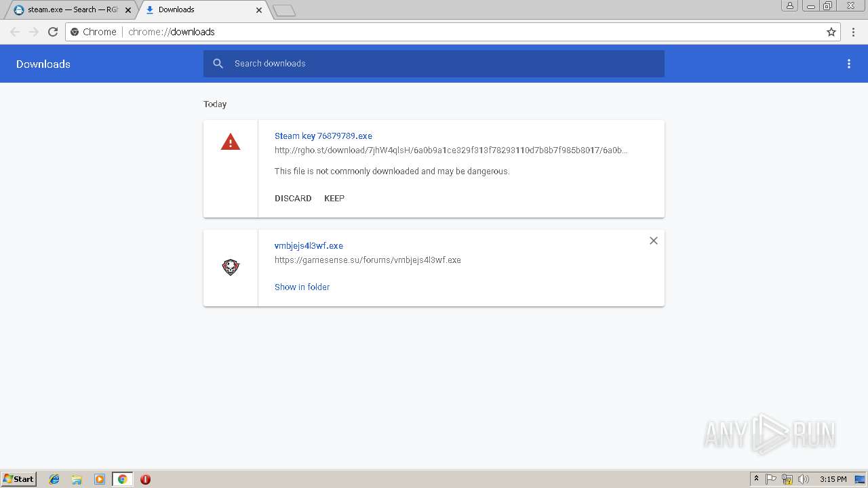Screen dimensions: 868x488
Task: Open the vmbjejs4l3wf.exe file link
Action: point(309,246)
